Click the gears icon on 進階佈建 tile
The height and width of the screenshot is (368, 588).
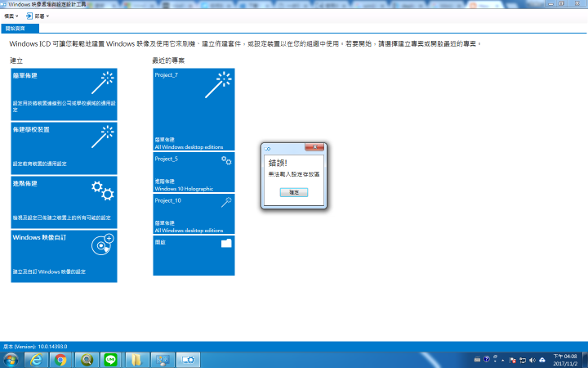103,191
